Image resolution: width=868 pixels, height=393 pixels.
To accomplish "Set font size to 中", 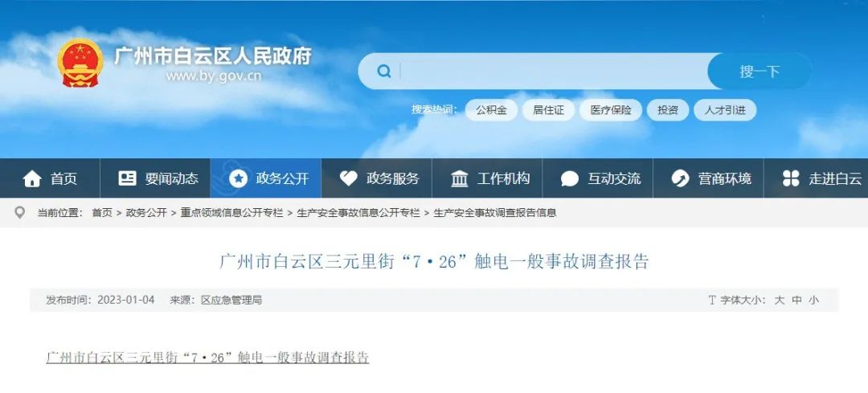I will (796, 300).
